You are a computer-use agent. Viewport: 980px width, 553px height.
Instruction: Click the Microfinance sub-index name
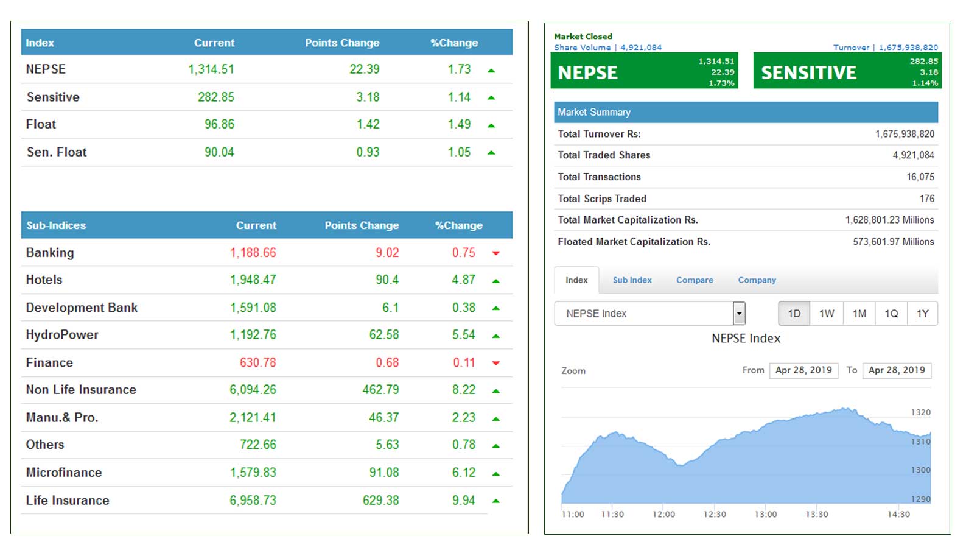click(x=64, y=473)
